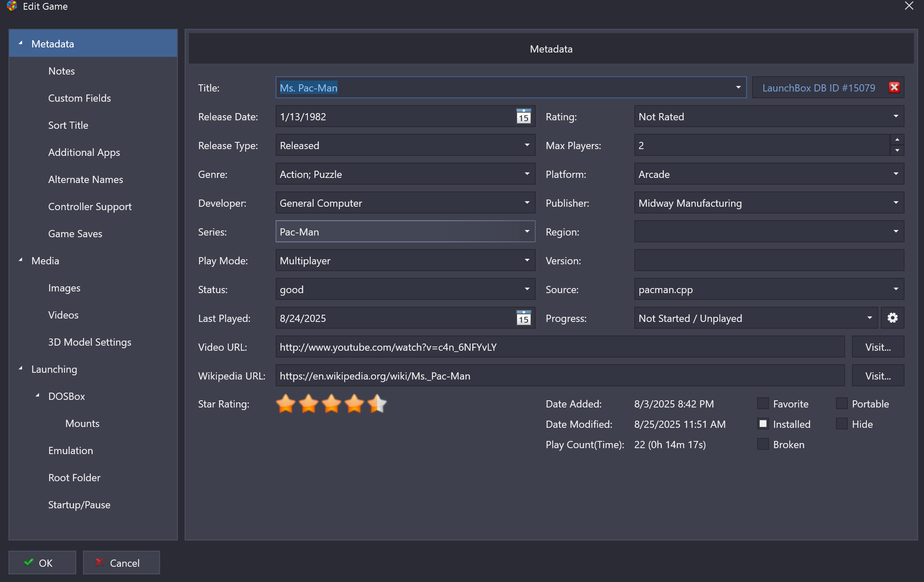
Task: Open Videos section
Action: tap(63, 315)
